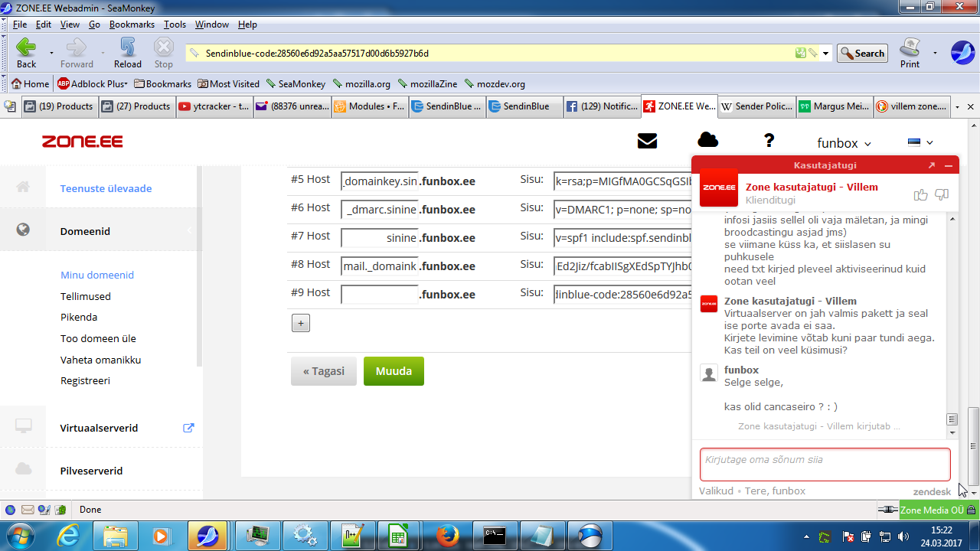Open the Minu domeenid sidebar link
The width and height of the screenshot is (980, 551).
point(97,275)
